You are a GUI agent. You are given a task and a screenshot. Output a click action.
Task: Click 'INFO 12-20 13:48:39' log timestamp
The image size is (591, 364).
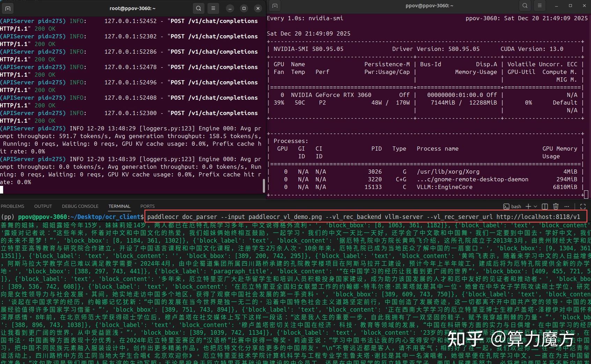(103, 159)
